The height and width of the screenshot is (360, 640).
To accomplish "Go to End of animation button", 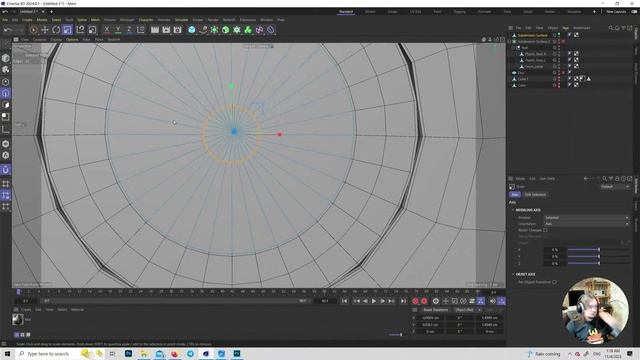I will pos(403,301).
